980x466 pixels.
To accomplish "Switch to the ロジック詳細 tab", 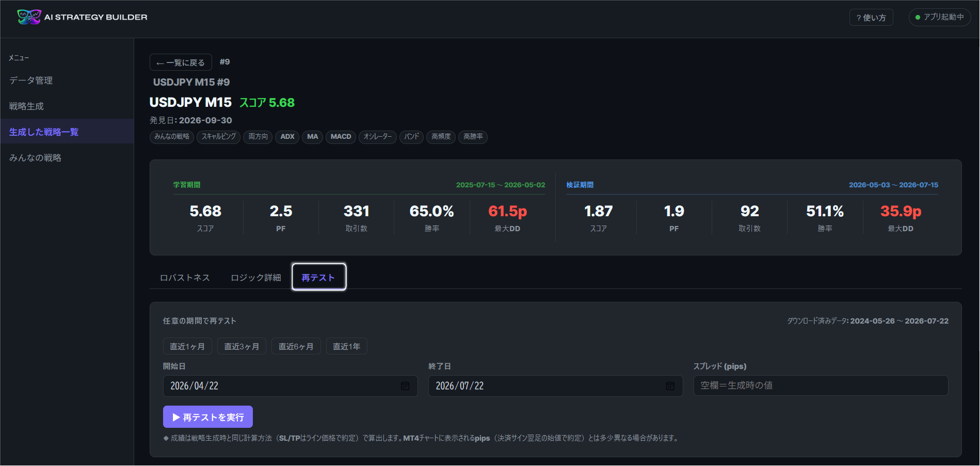I will click(x=256, y=278).
